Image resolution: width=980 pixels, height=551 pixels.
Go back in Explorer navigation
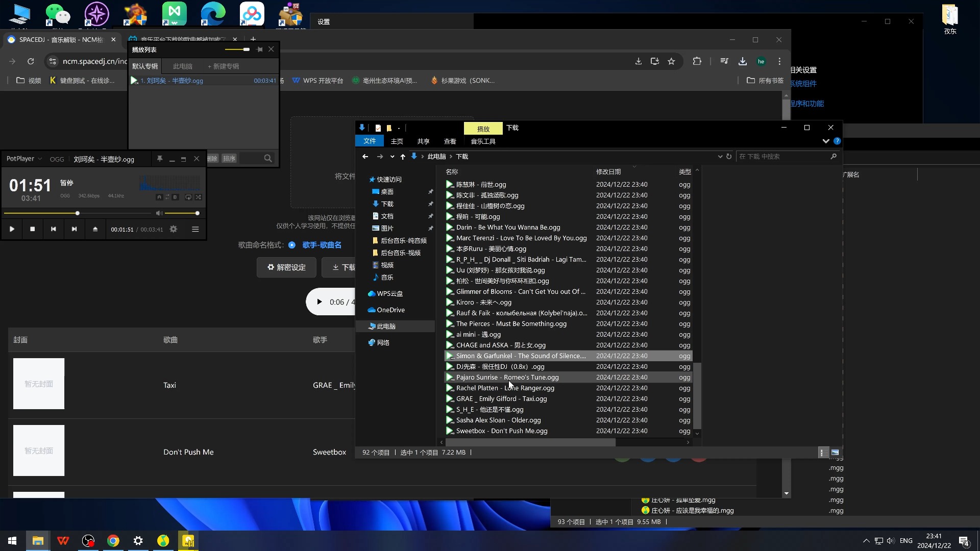click(365, 157)
